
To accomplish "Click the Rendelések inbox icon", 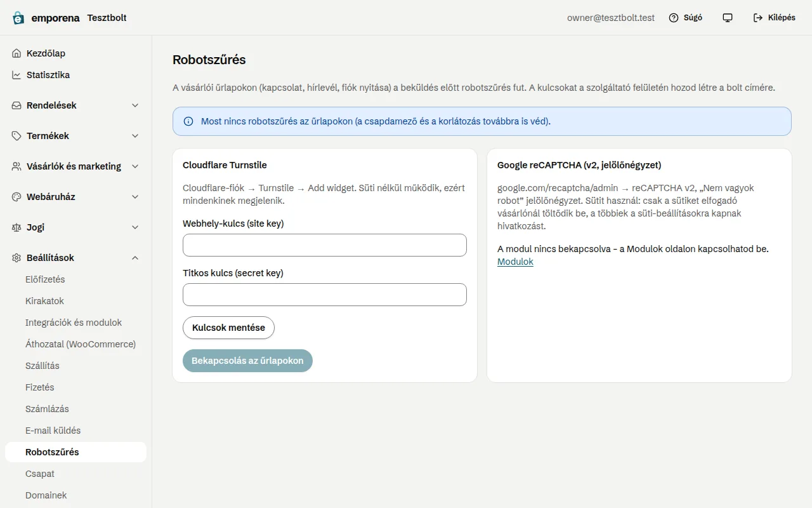I will [16, 105].
